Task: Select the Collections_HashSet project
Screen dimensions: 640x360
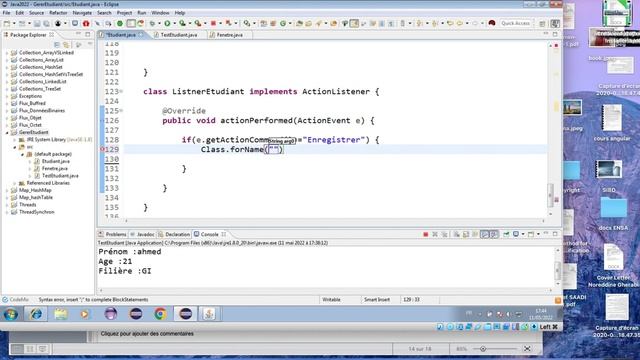Action: pyautogui.click(x=40, y=67)
